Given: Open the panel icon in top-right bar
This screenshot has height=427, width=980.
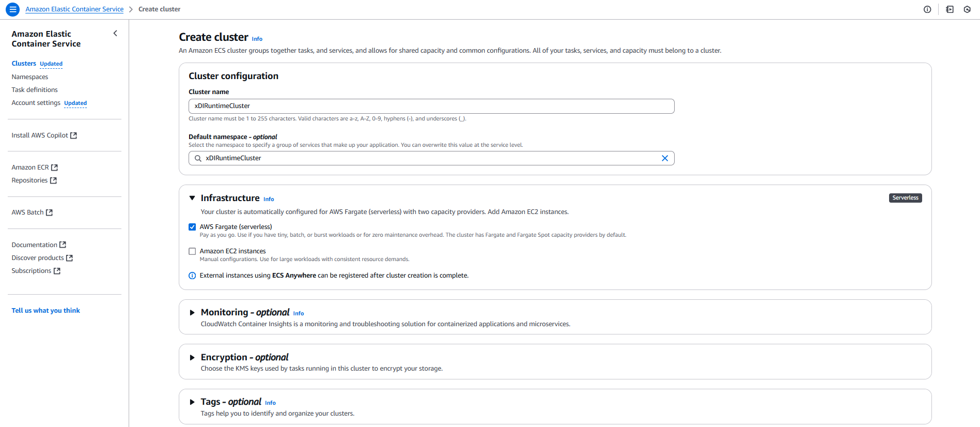Looking at the screenshot, I should pos(950,9).
